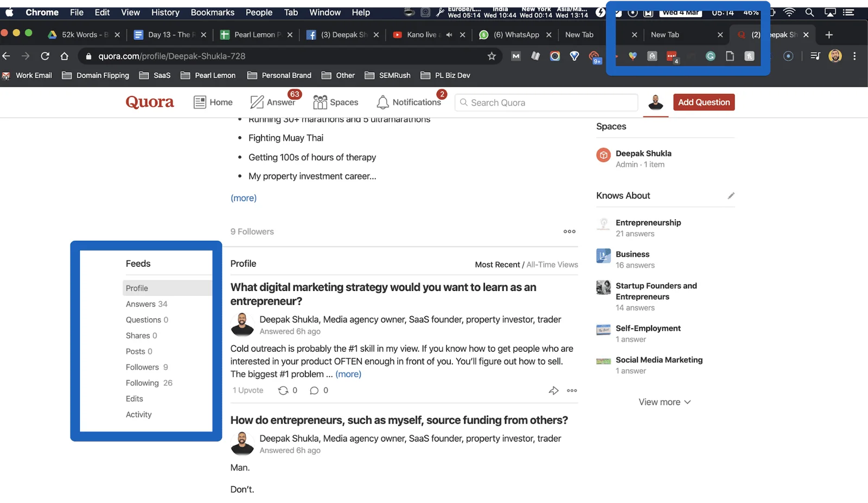Open Quora Spaces
This screenshot has height=503, width=868.
coord(336,102)
